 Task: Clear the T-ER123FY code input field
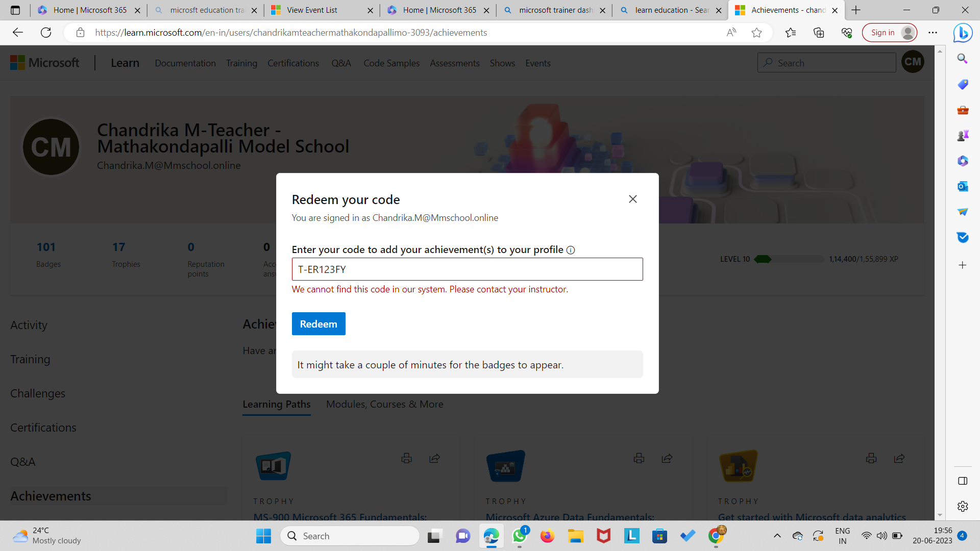[x=467, y=269]
